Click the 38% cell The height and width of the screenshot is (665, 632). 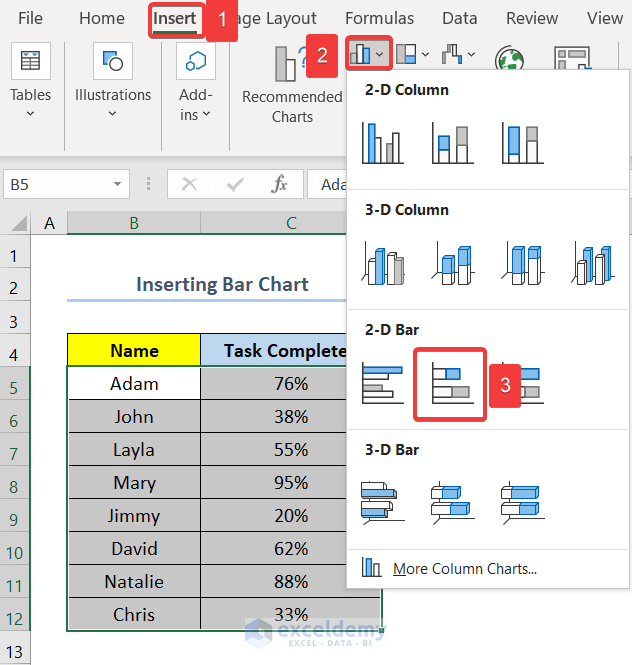tap(274, 416)
